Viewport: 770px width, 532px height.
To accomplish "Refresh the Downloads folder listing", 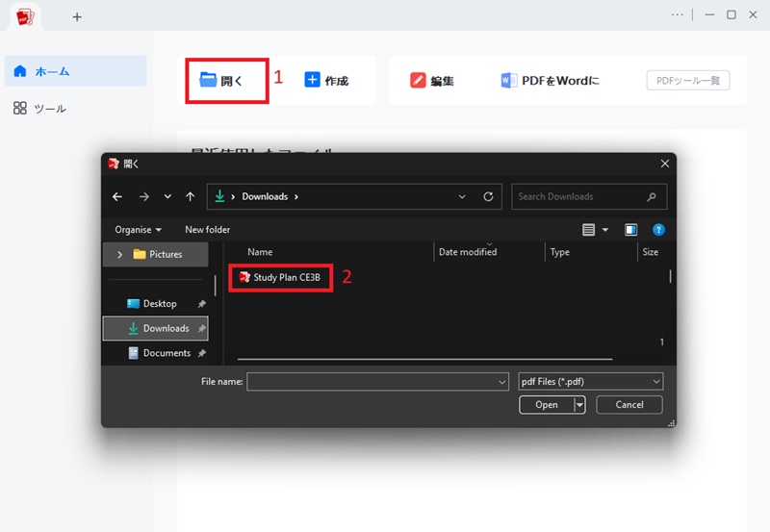I will 488,196.
